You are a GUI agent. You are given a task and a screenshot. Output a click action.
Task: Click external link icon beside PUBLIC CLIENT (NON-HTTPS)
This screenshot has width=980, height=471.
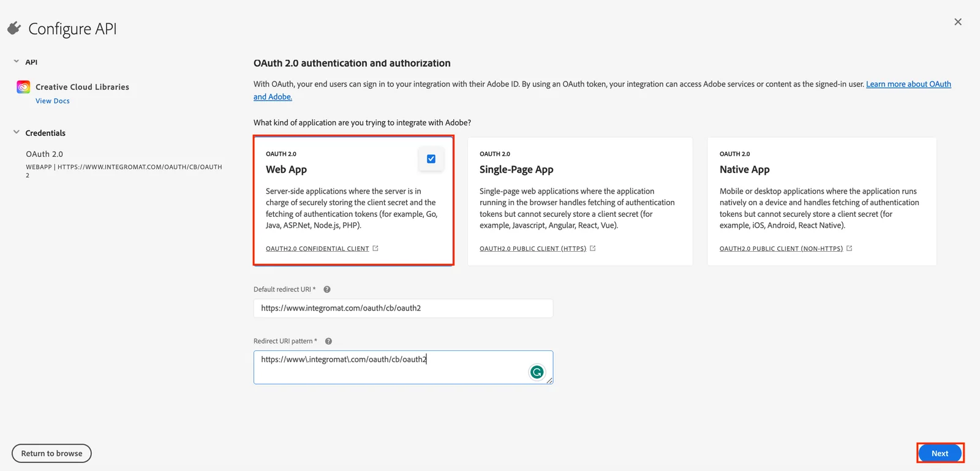point(849,249)
